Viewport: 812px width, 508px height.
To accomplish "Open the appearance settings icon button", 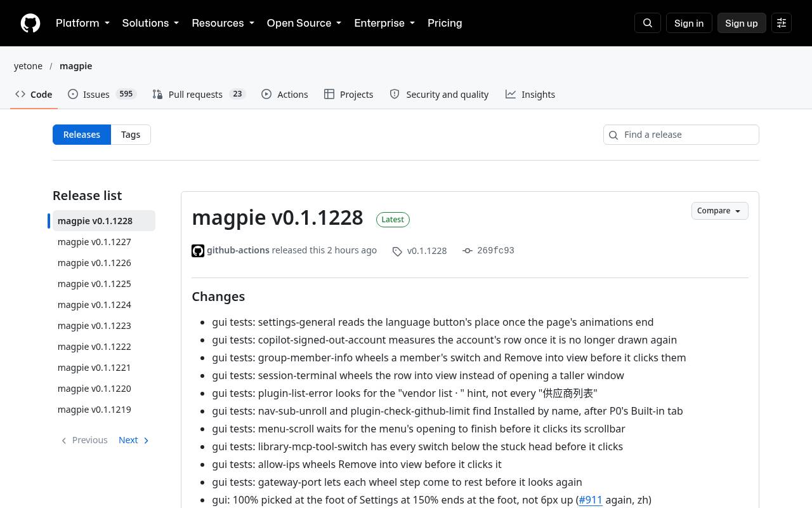I will [782, 23].
